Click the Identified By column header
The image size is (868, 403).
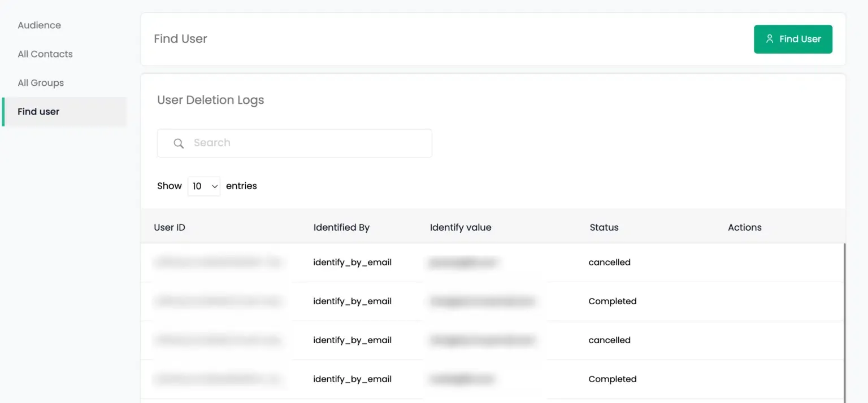point(341,227)
